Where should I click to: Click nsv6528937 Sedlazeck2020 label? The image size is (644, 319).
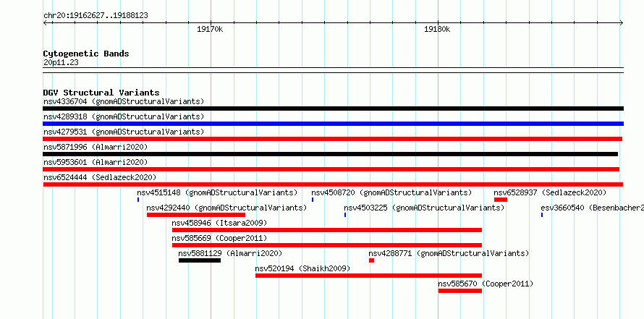(x=551, y=192)
